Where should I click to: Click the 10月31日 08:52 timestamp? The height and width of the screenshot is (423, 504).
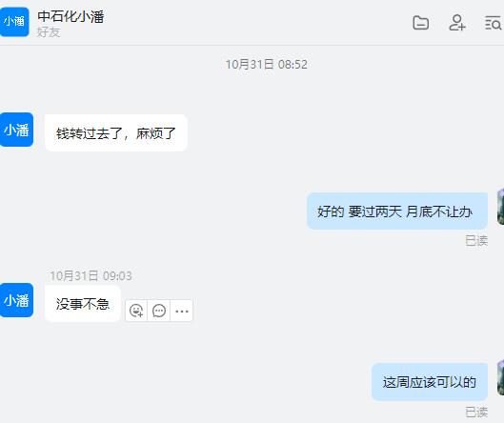[x=266, y=64]
